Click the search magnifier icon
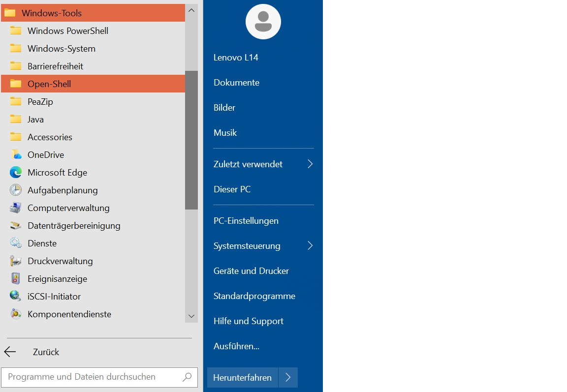The image size is (567, 392). click(x=188, y=377)
